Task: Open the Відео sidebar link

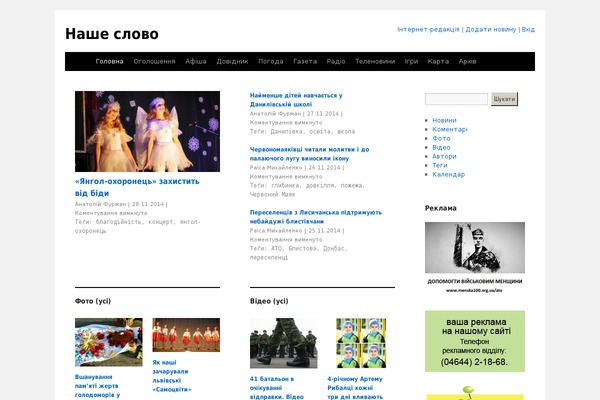Action: point(441,147)
